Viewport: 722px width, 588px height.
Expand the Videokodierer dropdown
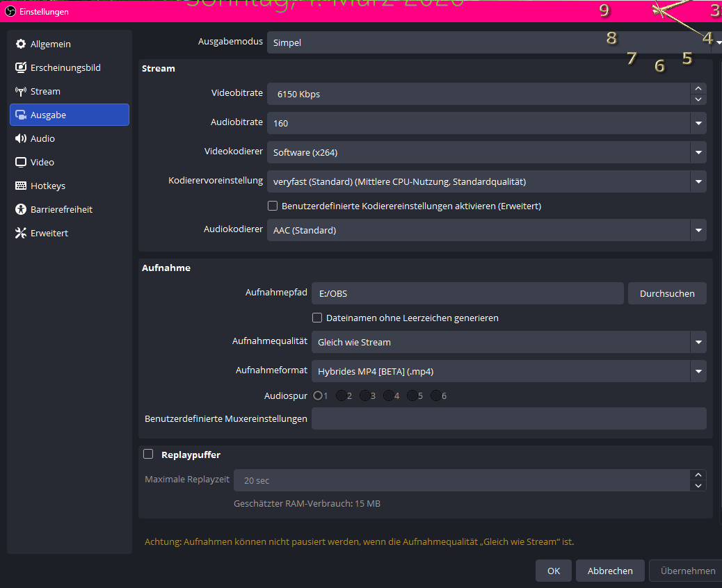(487, 152)
